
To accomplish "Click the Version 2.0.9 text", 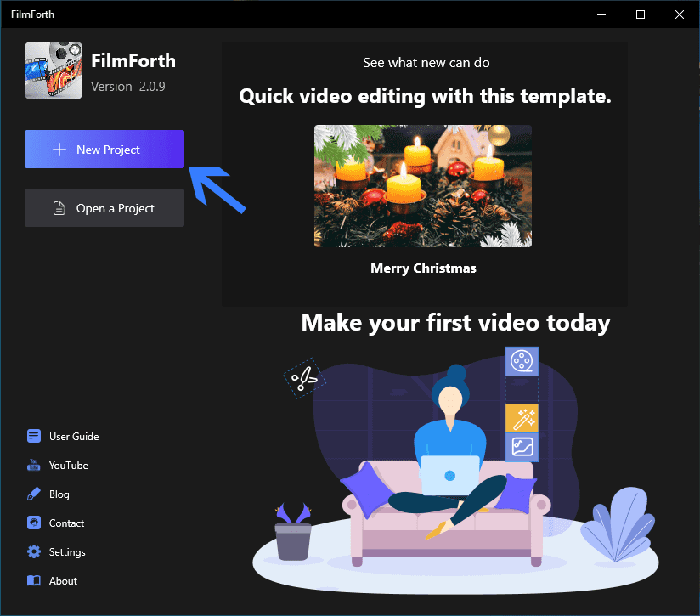I will click(x=128, y=87).
